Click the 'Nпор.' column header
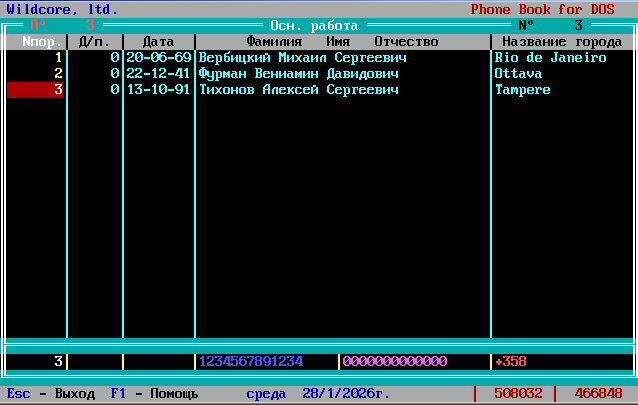Viewport: 638px width, 405px height. click(x=38, y=42)
